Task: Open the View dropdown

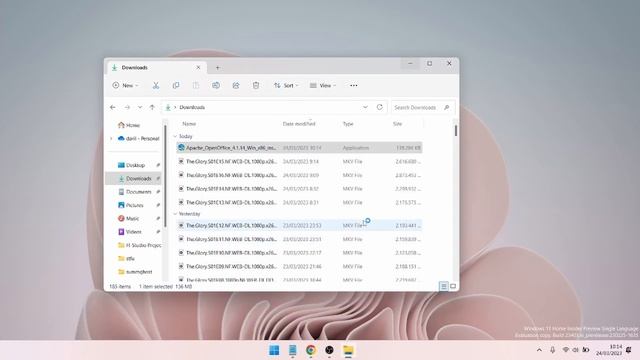Action: tap(322, 85)
